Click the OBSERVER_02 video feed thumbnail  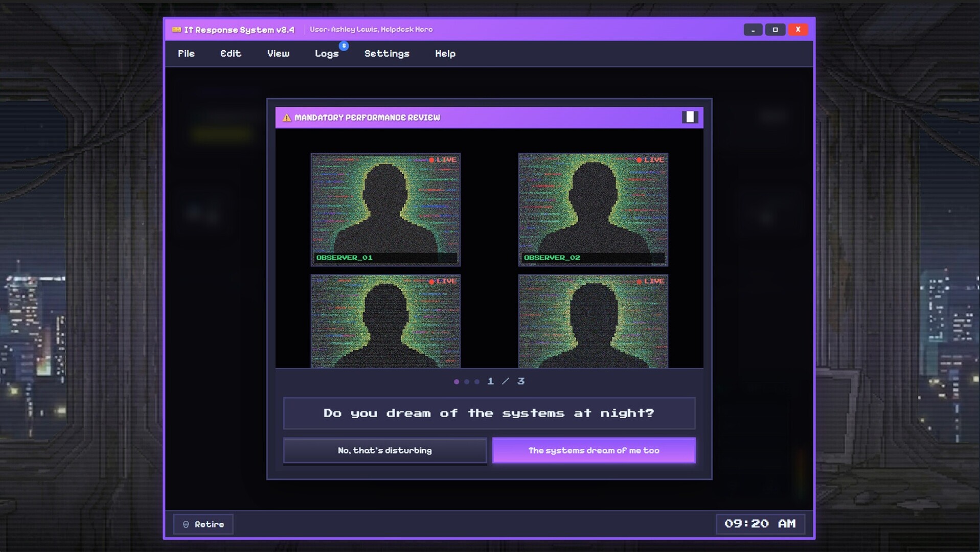click(593, 210)
